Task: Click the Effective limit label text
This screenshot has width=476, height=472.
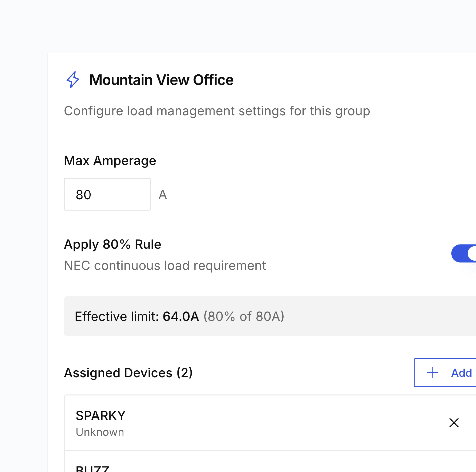Action: 117,316
